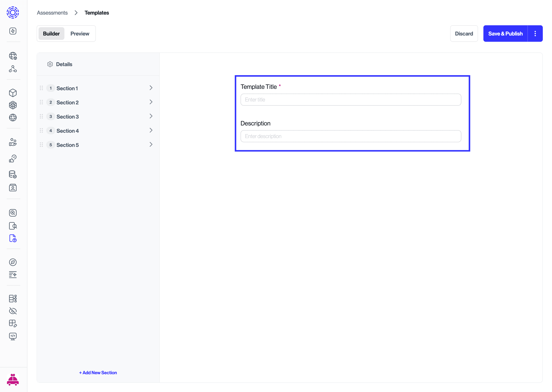Open the magnifier search sidebar icon
This screenshot has width=552, height=392.
click(x=13, y=213)
